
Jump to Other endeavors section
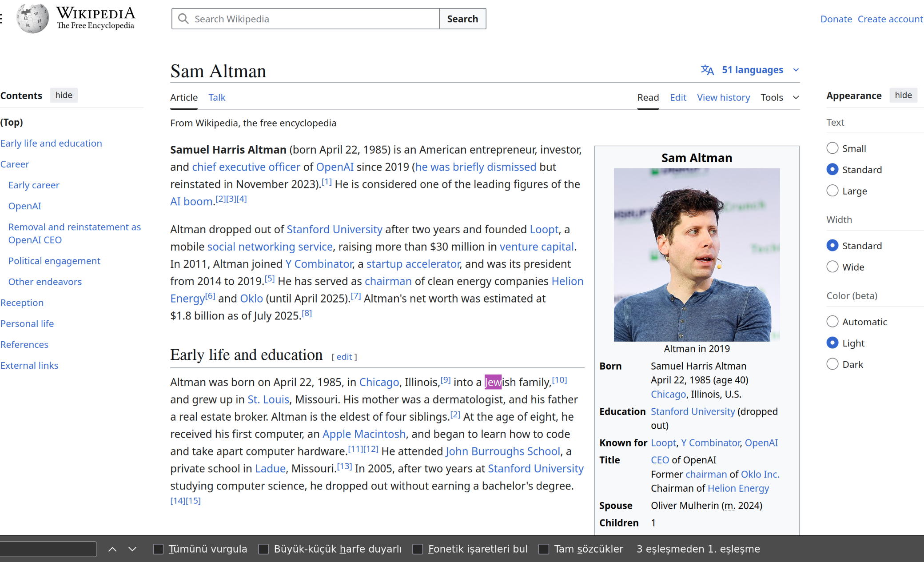tap(45, 282)
